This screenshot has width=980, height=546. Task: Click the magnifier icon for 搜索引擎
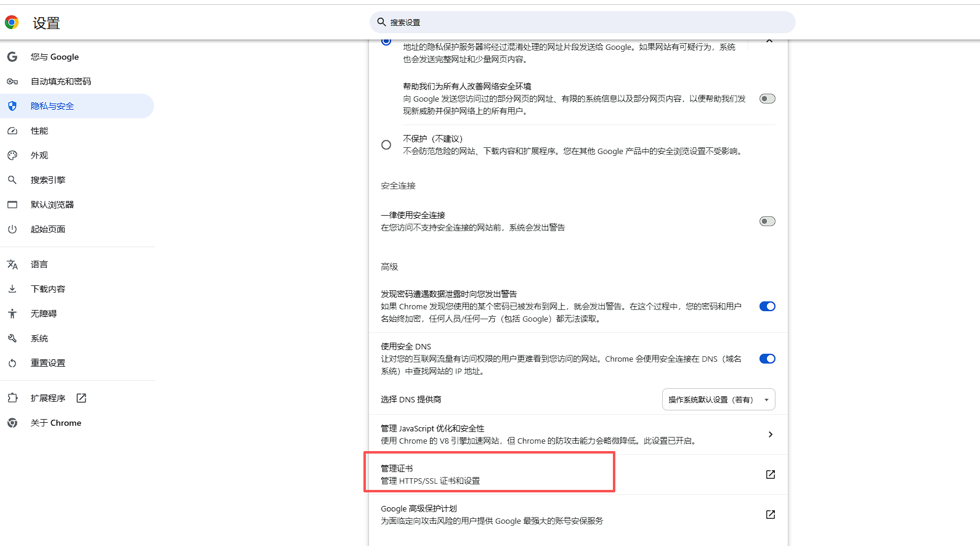[12, 180]
